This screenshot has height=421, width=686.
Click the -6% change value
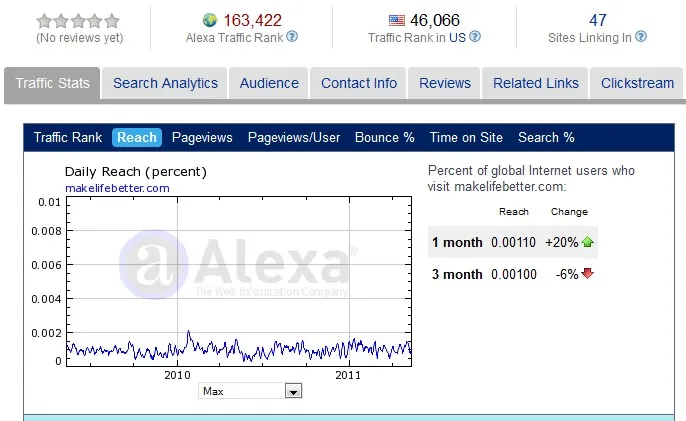click(567, 274)
